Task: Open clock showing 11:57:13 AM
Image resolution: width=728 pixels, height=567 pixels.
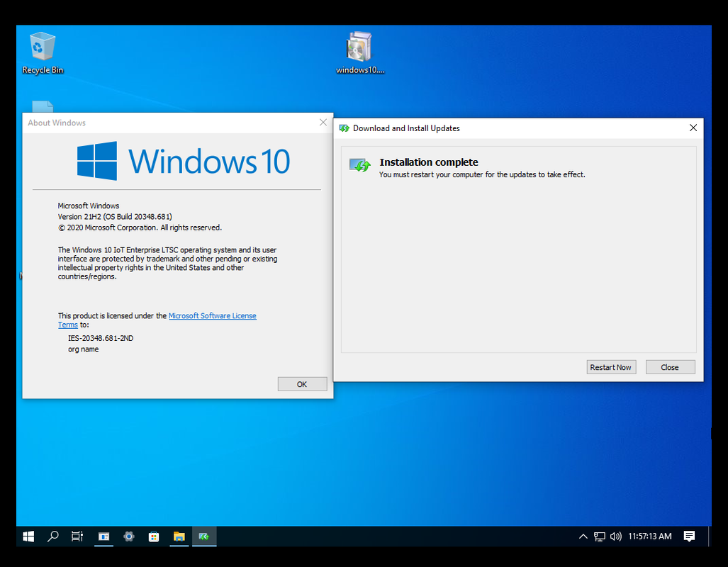Action: [x=649, y=537]
